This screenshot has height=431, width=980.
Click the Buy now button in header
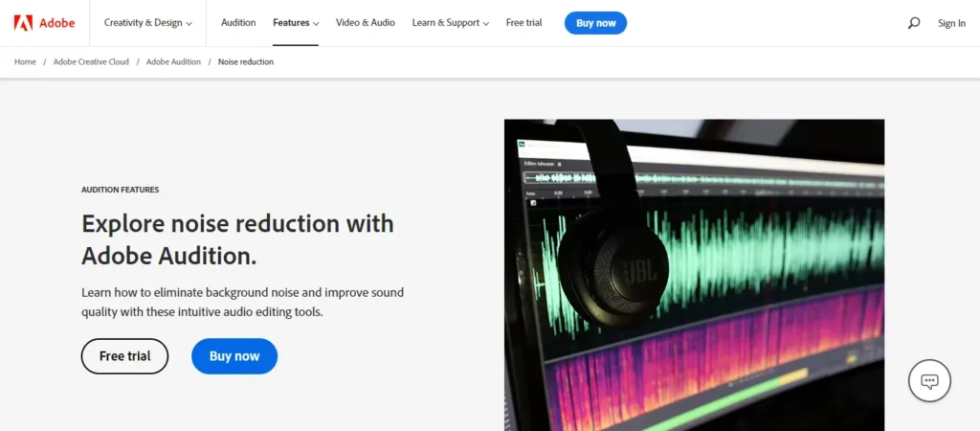595,23
